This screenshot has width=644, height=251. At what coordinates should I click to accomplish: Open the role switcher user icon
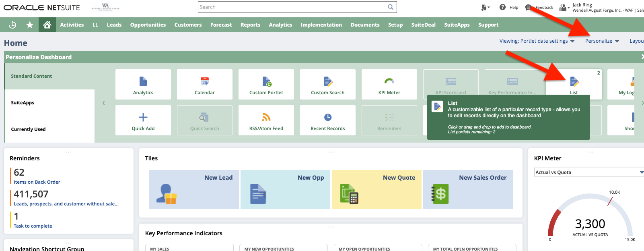tap(564, 7)
